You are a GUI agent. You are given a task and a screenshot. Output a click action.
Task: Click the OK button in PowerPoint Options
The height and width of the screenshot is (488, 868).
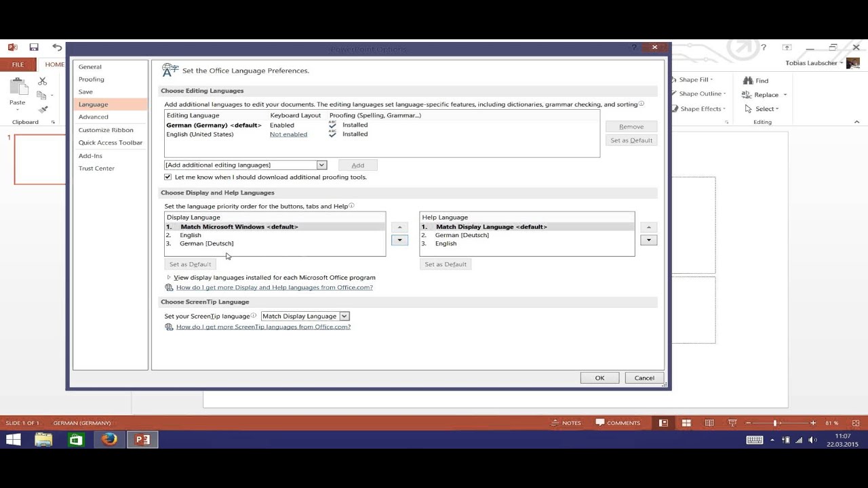(599, 378)
